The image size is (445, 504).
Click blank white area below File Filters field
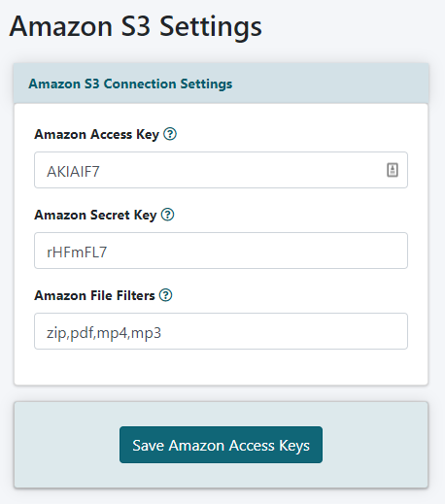221,367
